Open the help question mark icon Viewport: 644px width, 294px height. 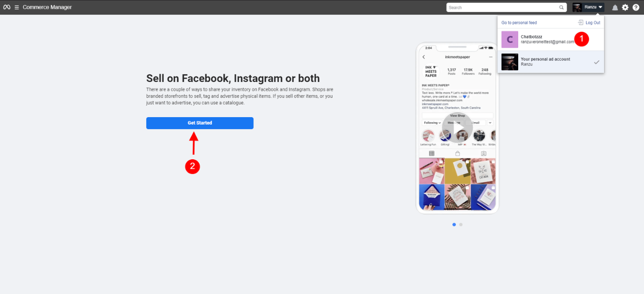coord(636,8)
